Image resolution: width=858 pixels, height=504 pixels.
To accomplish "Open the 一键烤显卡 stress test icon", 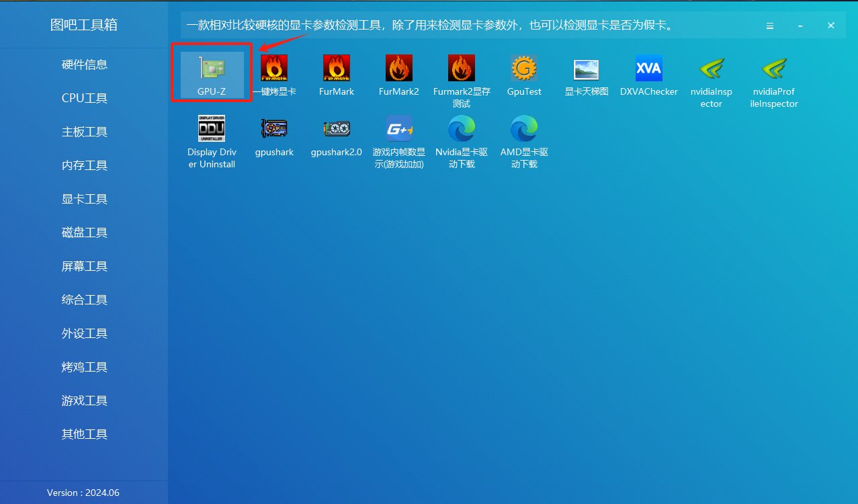I will click(274, 75).
